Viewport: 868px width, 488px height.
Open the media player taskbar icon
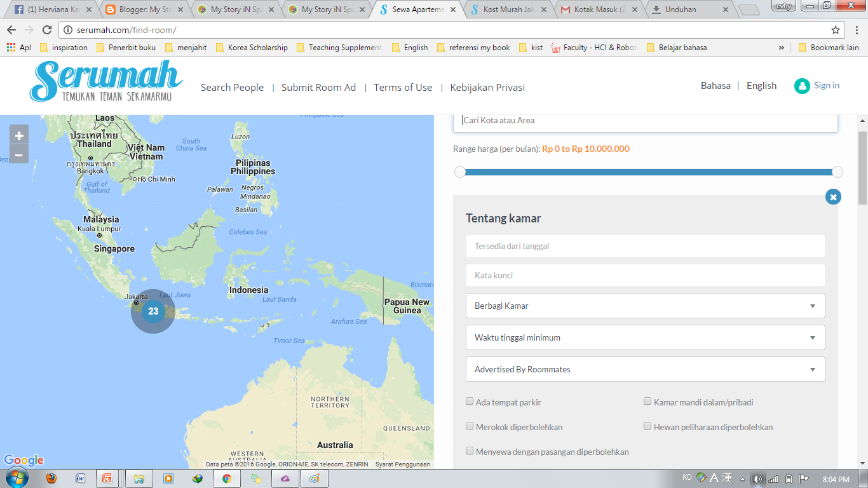(x=168, y=478)
